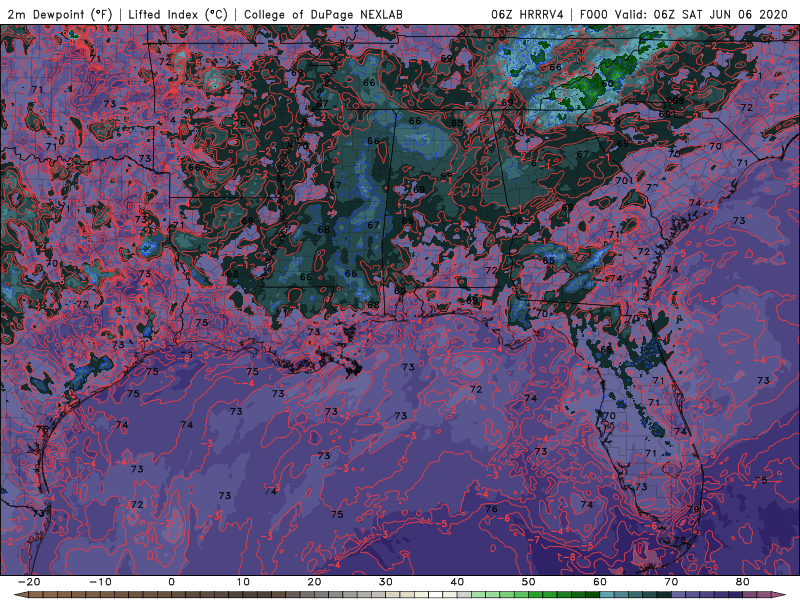Viewport: 800px width, 600px height.
Task: Click the '79' dewpoint value near southeast Florida
Action: click(693, 509)
